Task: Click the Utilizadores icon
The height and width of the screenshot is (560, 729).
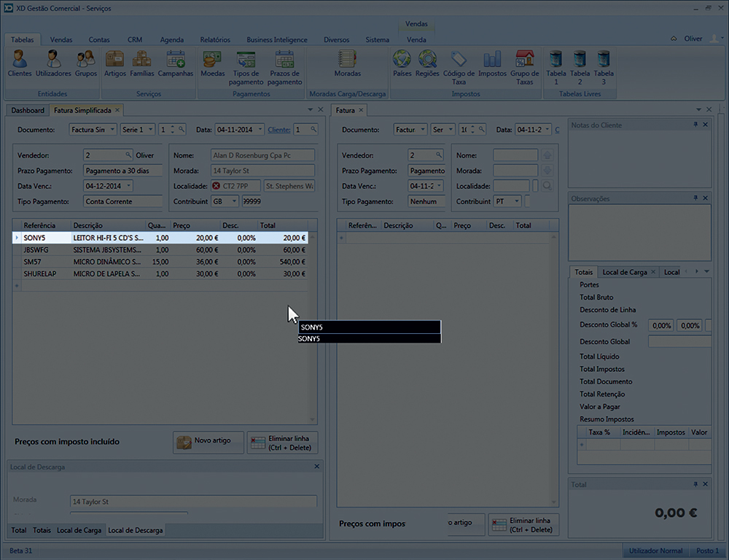Action: [x=53, y=63]
